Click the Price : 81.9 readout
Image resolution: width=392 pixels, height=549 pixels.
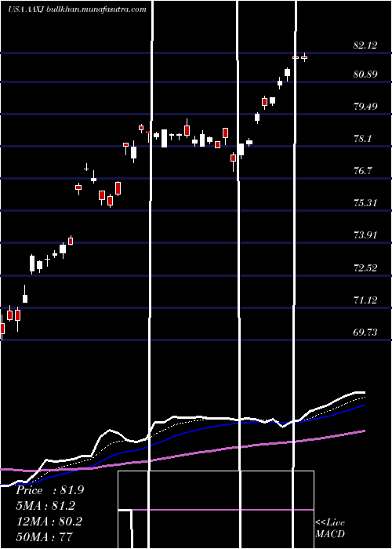(49, 490)
